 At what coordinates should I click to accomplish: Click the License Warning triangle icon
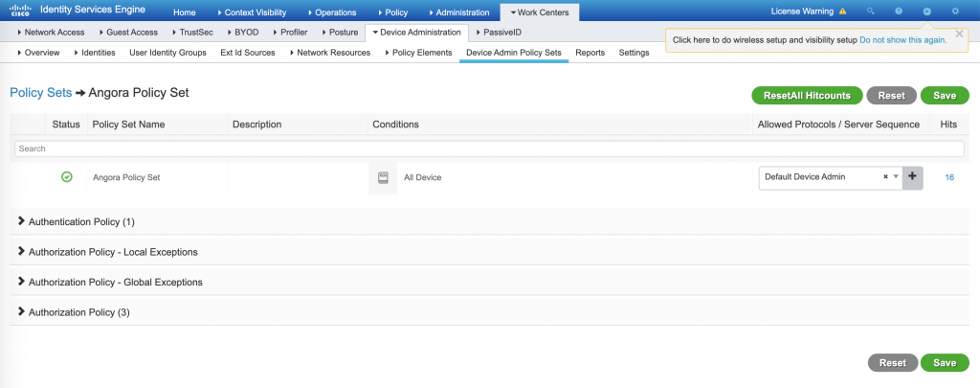(x=842, y=11)
